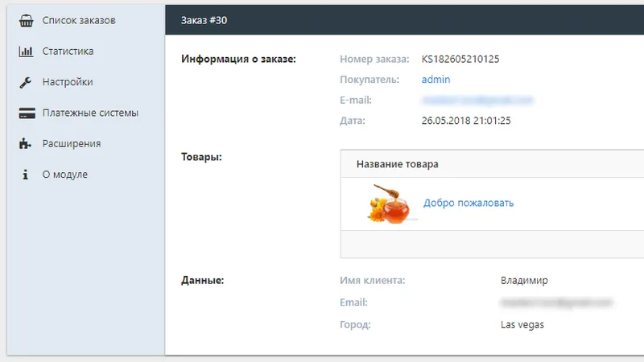Click the Покупатель label
644x362 pixels.
369,79
